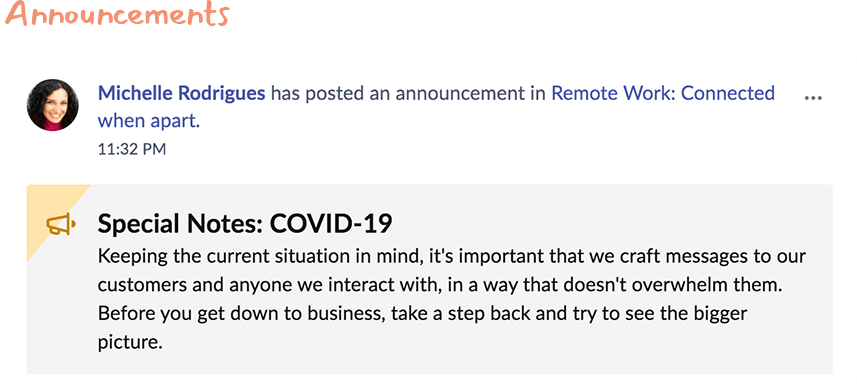Click the final word 'picture.'
The image size is (857, 392).
131,343
